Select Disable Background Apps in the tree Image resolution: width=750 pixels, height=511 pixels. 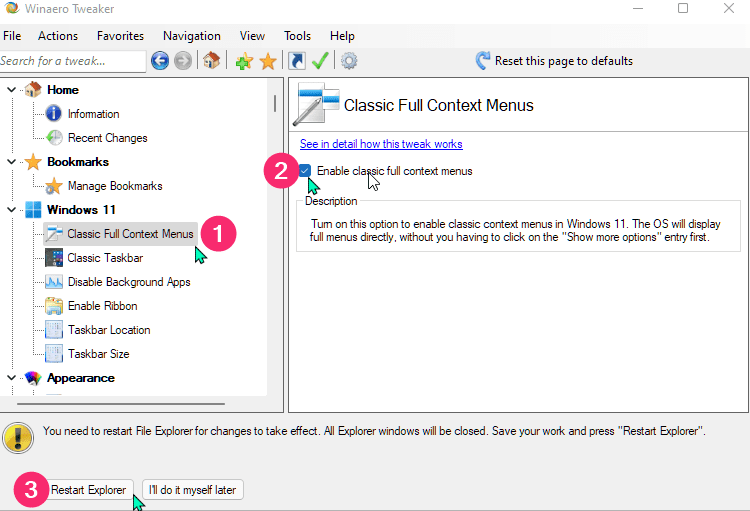[129, 282]
